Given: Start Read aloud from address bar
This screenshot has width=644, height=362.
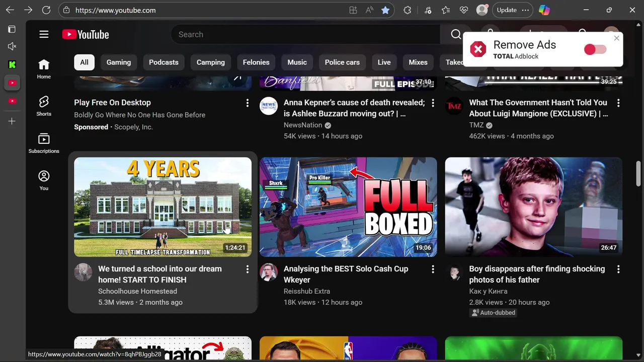Looking at the screenshot, I should point(369,10).
